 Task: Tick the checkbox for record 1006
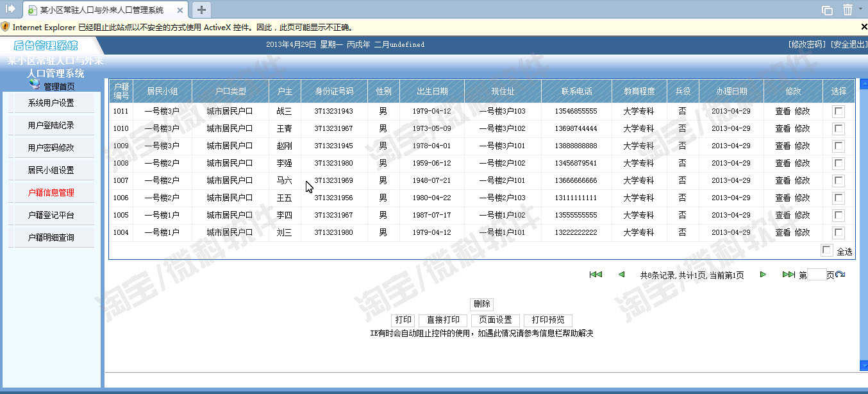coord(839,198)
